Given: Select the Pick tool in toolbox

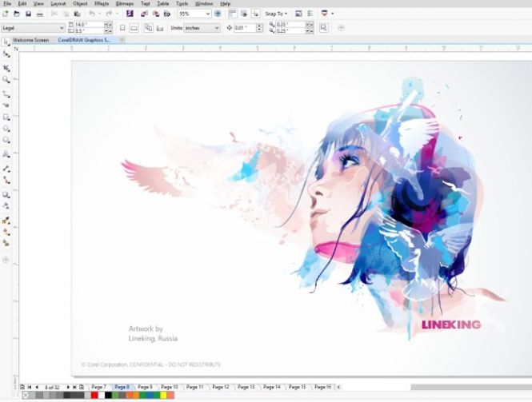Looking at the screenshot, I should (x=6, y=42).
